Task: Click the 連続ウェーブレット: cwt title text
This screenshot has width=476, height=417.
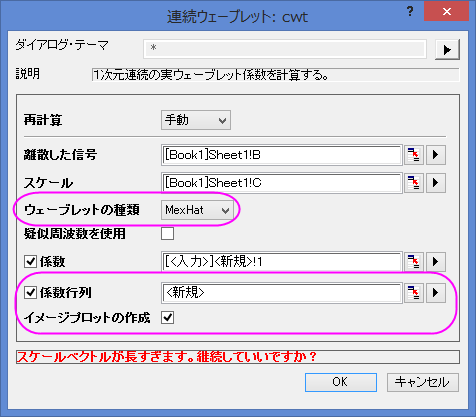Action: click(x=237, y=17)
